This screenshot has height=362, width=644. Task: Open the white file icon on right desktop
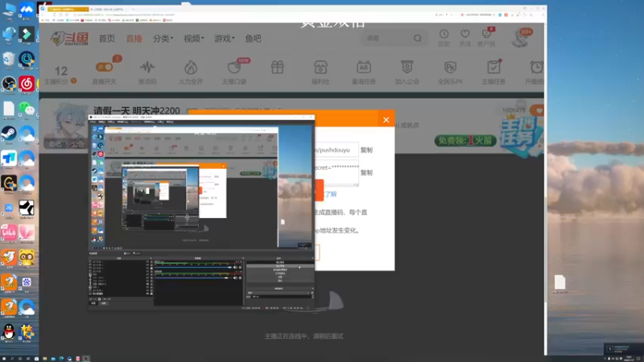(559, 283)
